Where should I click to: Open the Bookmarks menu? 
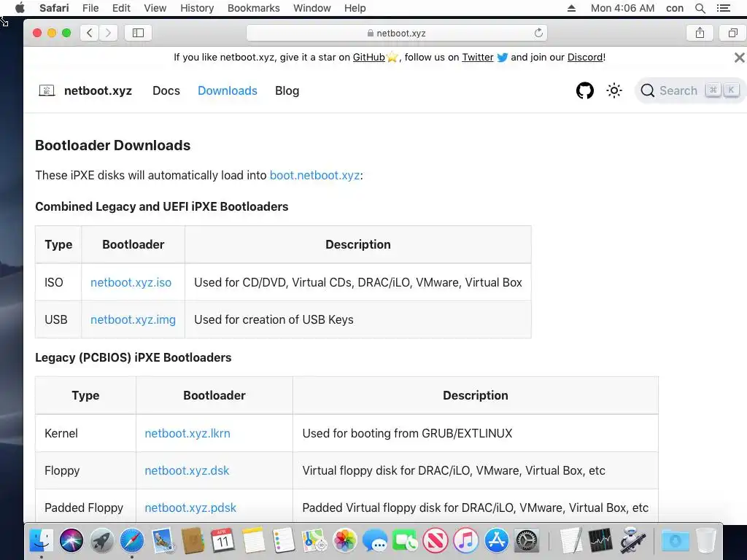click(x=253, y=8)
